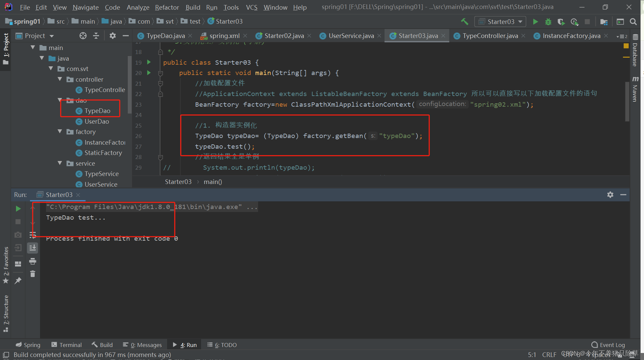Viewport: 644px width, 360px height.
Task: Open TODO tool window
Action: point(222,345)
